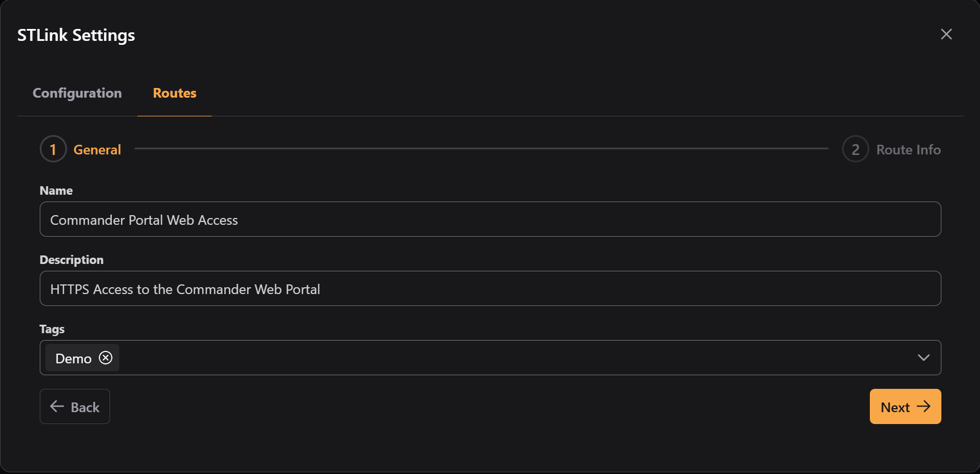This screenshot has width=980, height=474.
Task: Click inside the Tags field to add a tag
Action: click(454, 358)
